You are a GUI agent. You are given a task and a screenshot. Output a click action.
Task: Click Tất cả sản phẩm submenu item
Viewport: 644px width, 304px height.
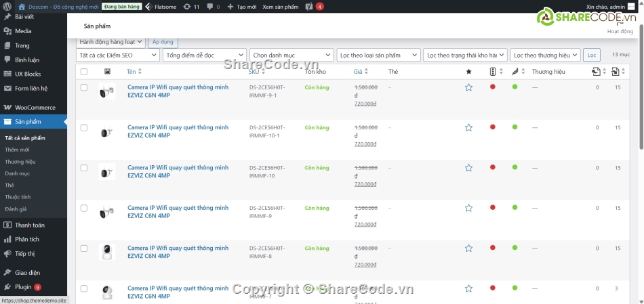(x=25, y=138)
